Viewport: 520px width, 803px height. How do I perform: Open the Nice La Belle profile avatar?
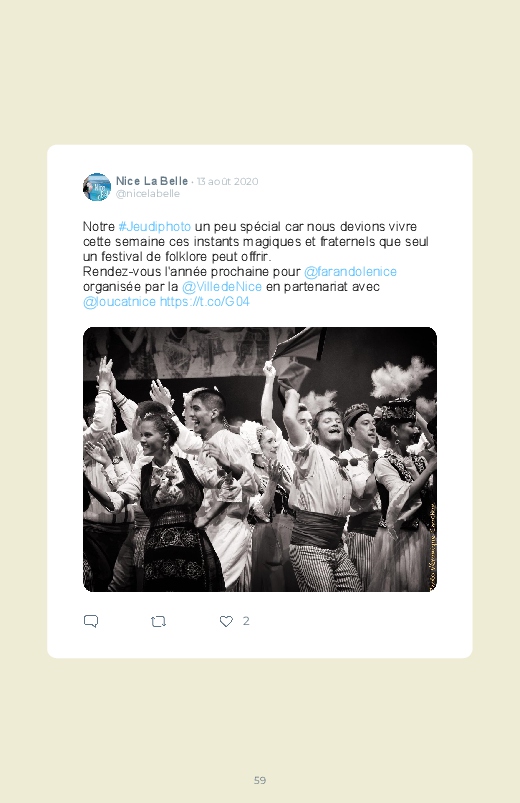(x=97, y=187)
